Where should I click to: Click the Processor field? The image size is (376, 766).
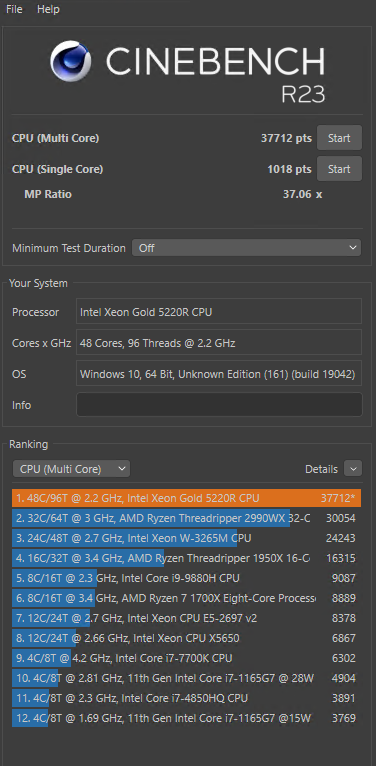(x=219, y=312)
